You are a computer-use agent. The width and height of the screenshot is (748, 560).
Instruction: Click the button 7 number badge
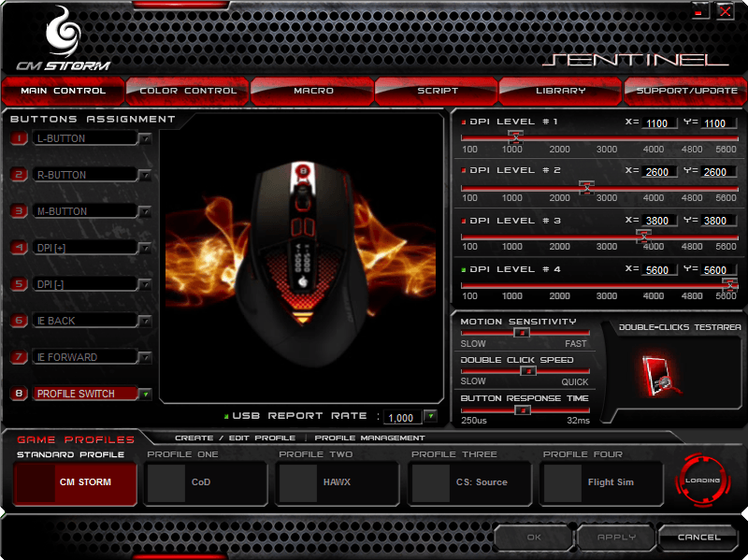coord(19,357)
